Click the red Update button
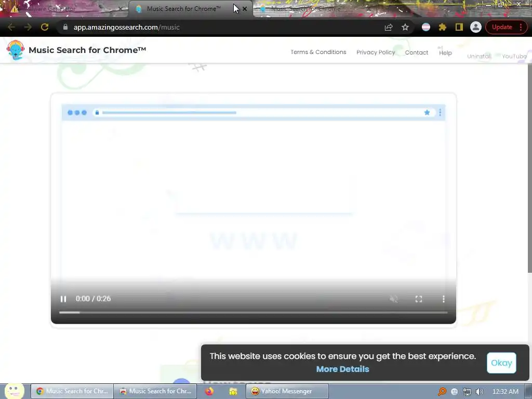This screenshot has height=399, width=532. [502, 27]
